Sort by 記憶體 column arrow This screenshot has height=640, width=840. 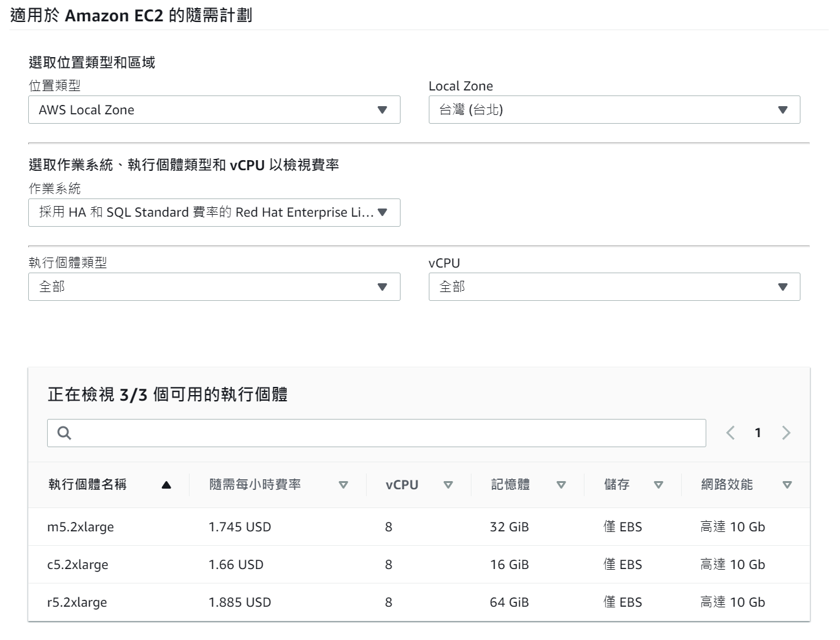pos(561,485)
